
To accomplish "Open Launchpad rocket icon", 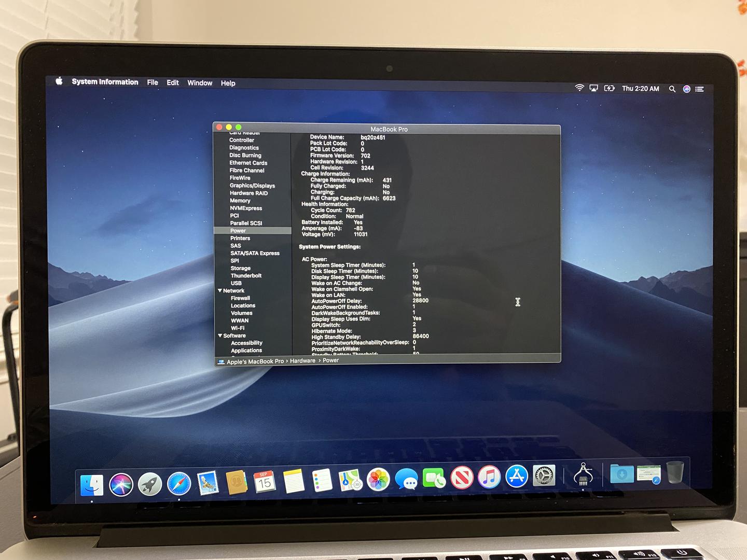I will point(150,484).
